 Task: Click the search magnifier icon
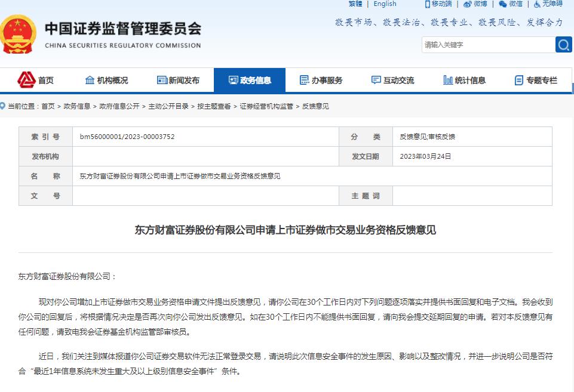(563, 44)
